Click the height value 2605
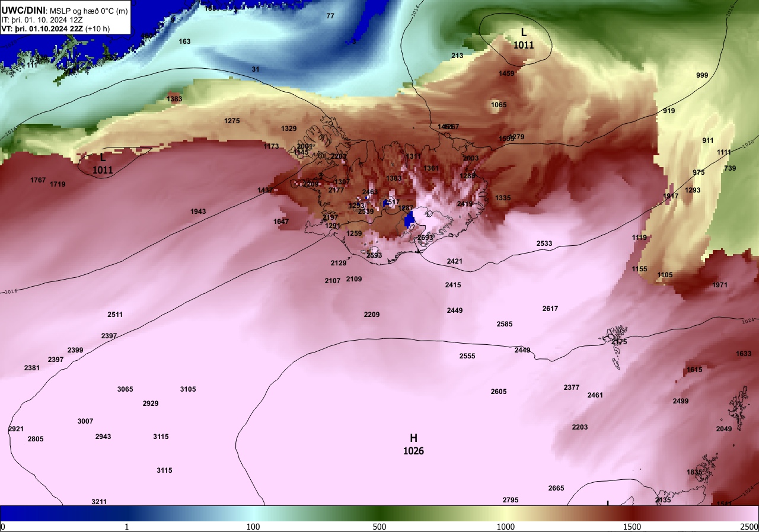The image size is (759, 532). pos(499,392)
